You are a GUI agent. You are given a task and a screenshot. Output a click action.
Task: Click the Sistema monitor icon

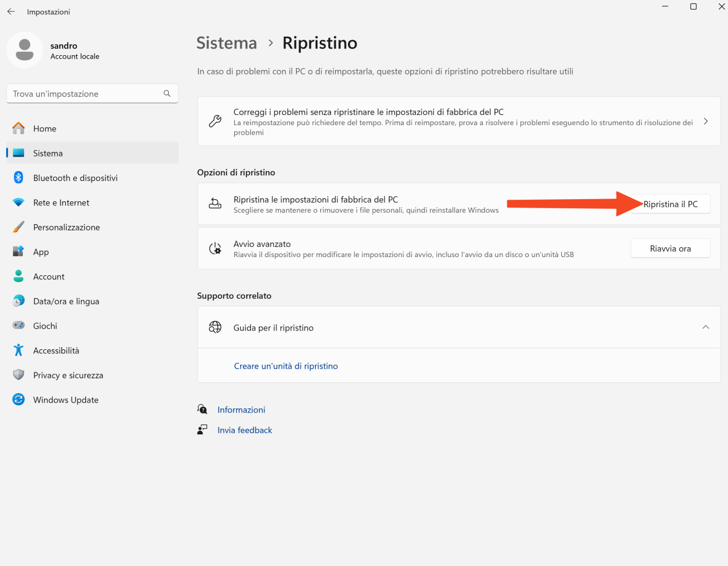19,153
